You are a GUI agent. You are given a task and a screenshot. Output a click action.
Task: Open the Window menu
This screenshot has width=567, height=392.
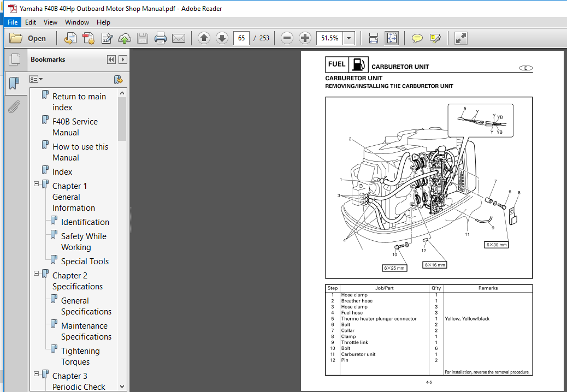coord(76,22)
